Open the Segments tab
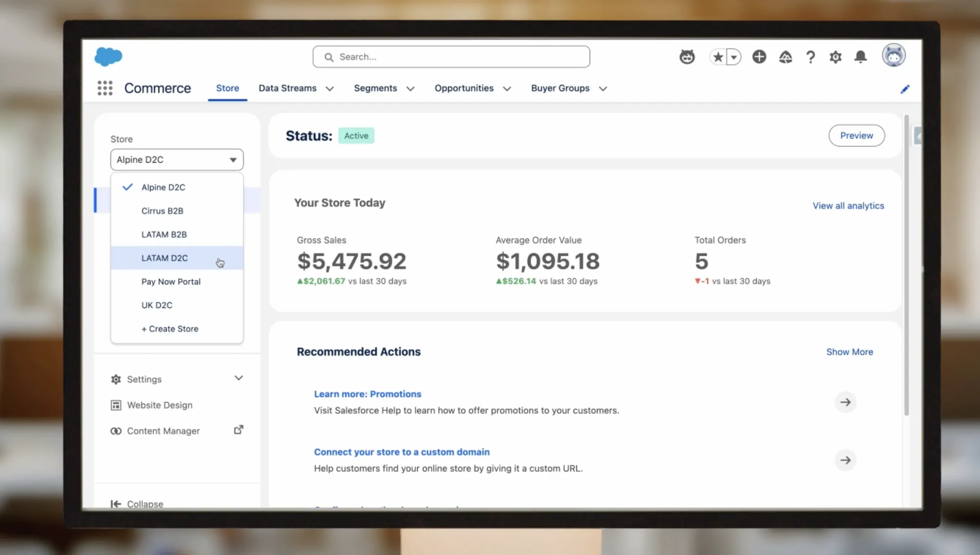This screenshot has width=980, height=555. (x=375, y=88)
